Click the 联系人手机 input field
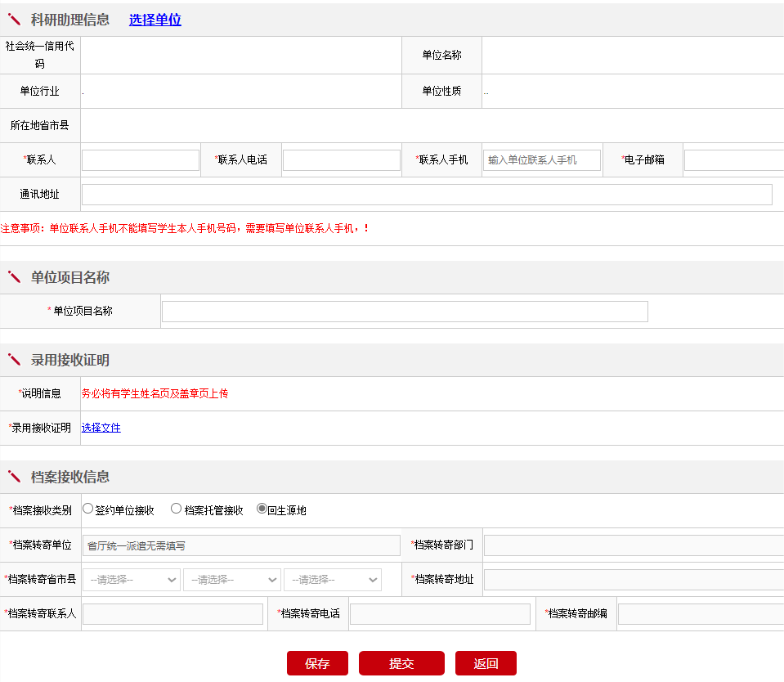Viewport: 784px width, 682px height. tap(541, 160)
